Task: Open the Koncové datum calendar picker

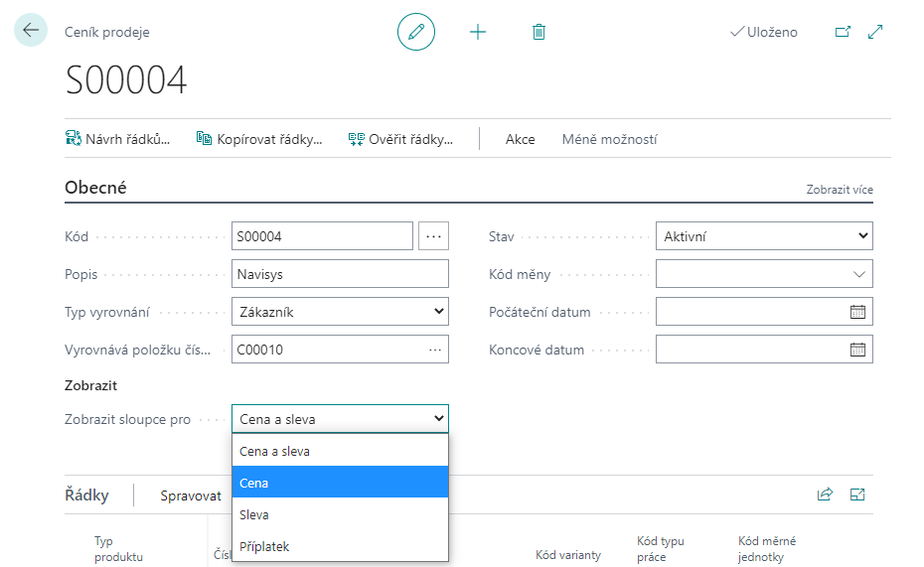Action: coord(858,350)
